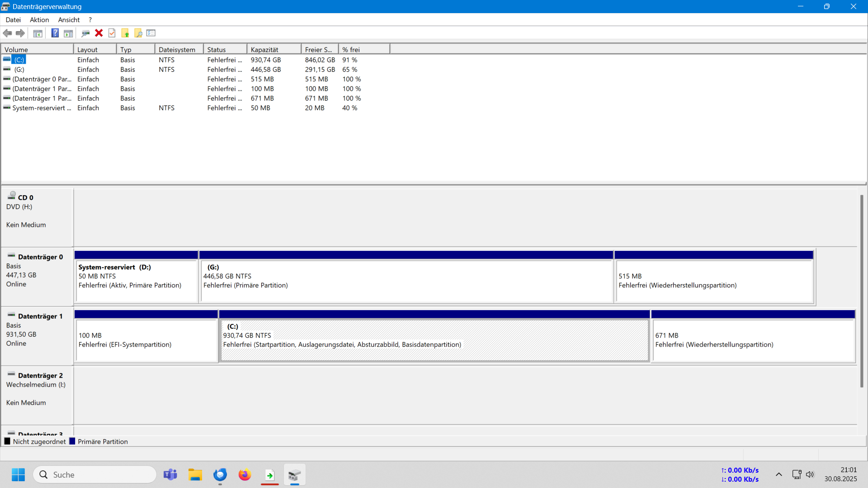
Task: Sort by the Kapazität column header
Action: coord(274,49)
